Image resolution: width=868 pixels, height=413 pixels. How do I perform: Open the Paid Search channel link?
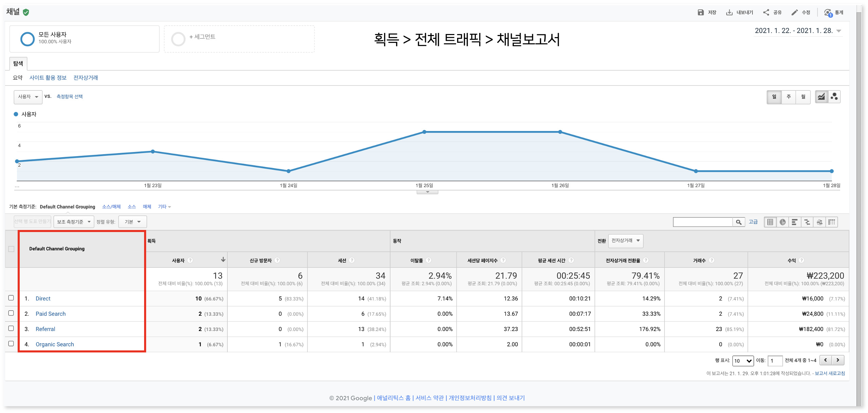pyautogui.click(x=51, y=314)
